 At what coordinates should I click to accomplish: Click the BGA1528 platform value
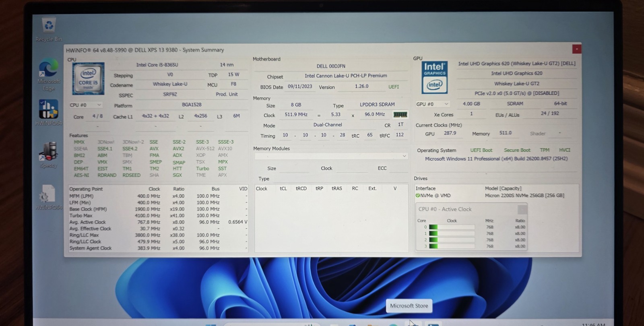[x=192, y=105]
